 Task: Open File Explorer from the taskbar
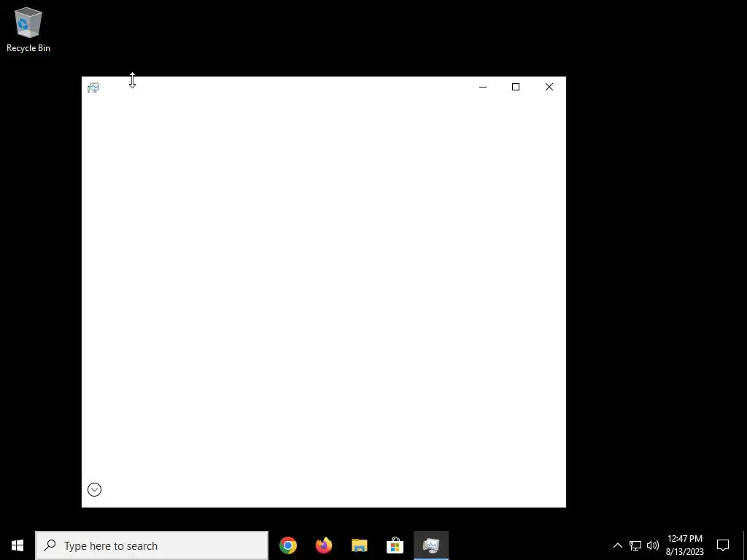359,545
